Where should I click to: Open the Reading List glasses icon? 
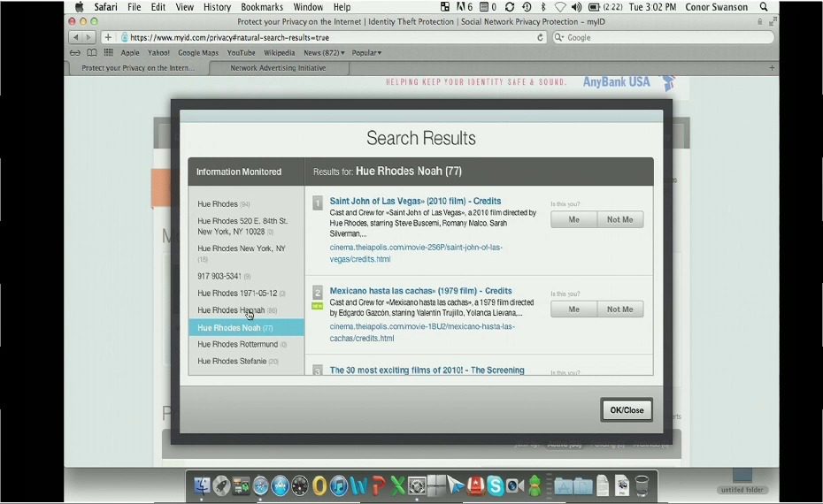click(75, 52)
